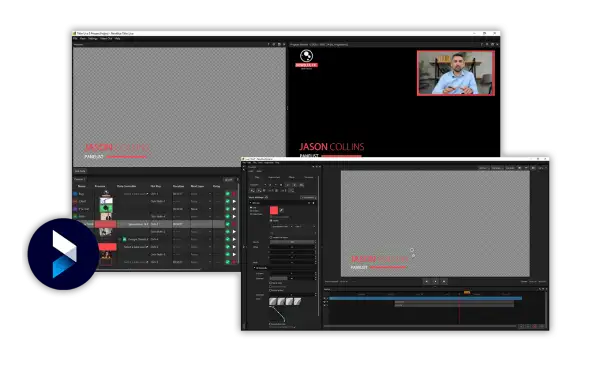Collapse the section expander above the red swatch
The width and height of the screenshot is (600, 366).
click(251, 203)
